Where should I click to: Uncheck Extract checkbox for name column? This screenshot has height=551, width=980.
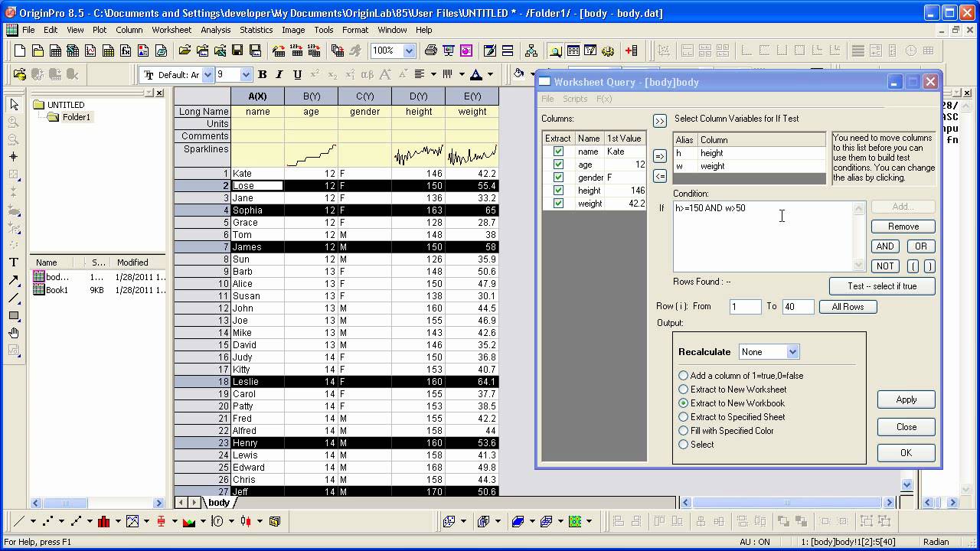click(x=558, y=152)
